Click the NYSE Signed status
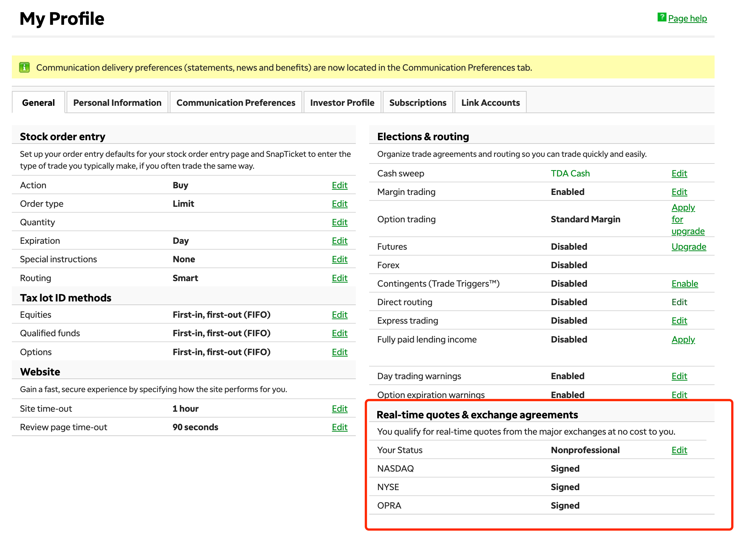 [x=565, y=487]
